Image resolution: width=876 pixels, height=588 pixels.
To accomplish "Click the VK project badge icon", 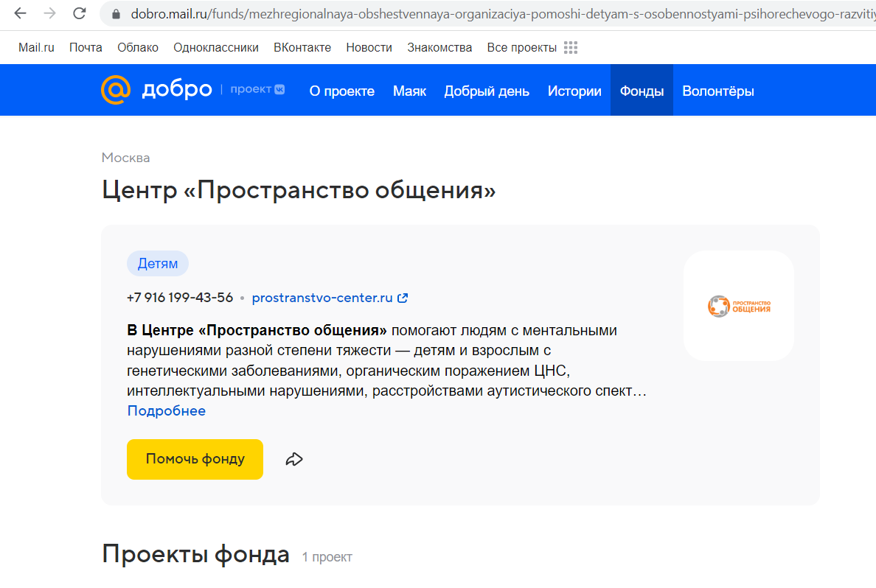I will [x=280, y=89].
